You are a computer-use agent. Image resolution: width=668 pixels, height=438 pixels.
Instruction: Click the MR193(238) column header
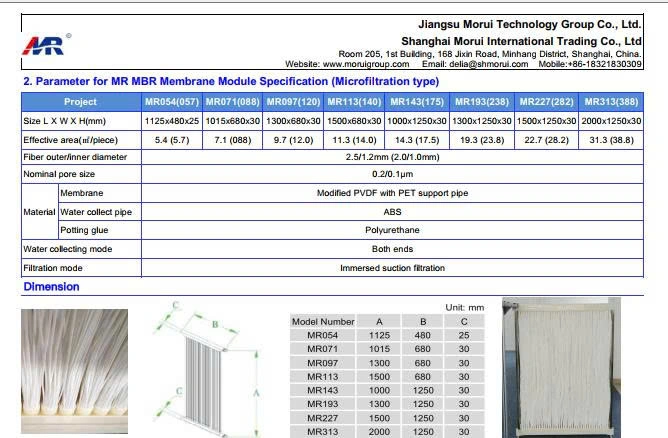pyautogui.click(x=482, y=102)
